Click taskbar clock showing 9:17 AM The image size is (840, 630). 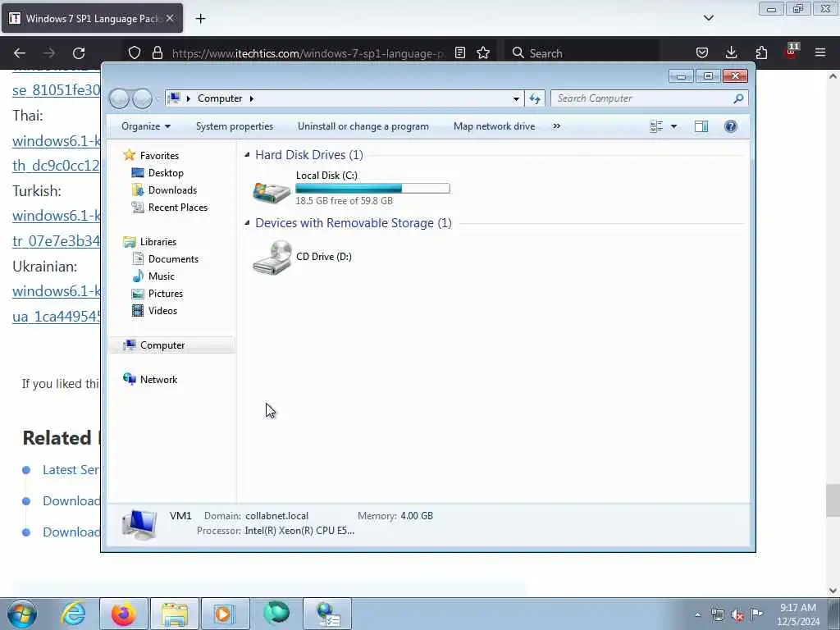click(798, 614)
